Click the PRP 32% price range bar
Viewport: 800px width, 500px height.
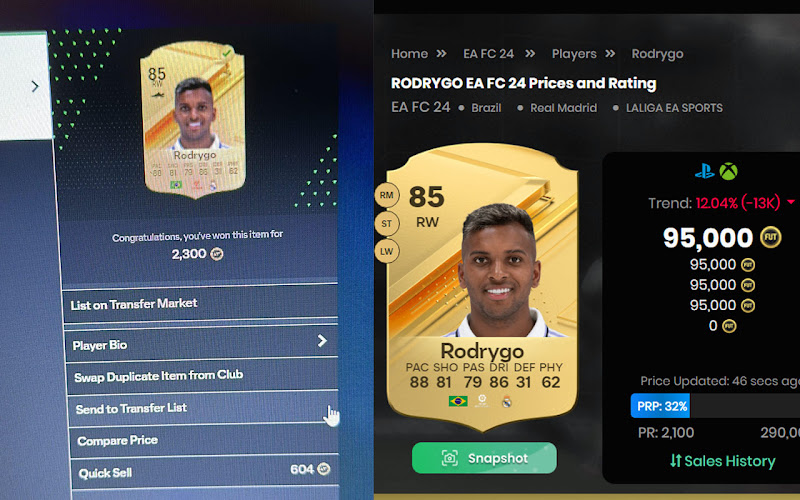coord(715,406)
